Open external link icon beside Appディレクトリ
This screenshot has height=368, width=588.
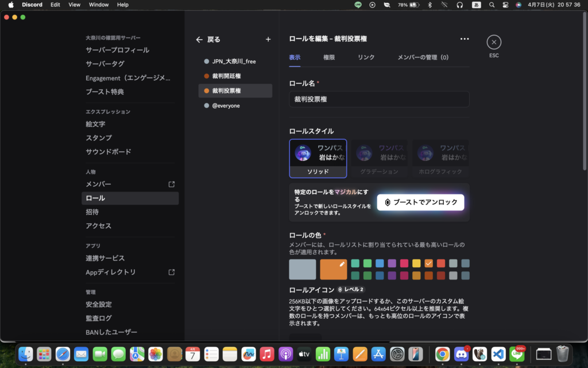(171, 272)
